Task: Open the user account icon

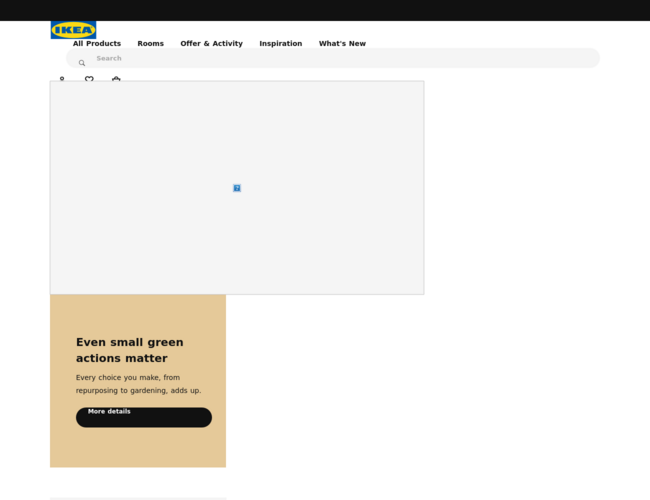Action: [62, 78]
